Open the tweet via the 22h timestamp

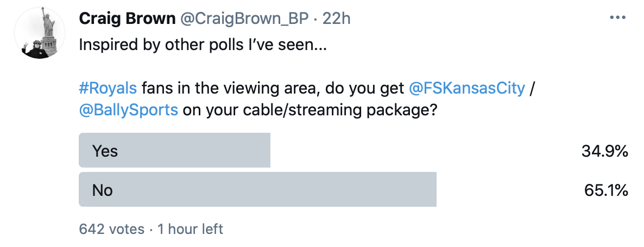click(337, 18)
